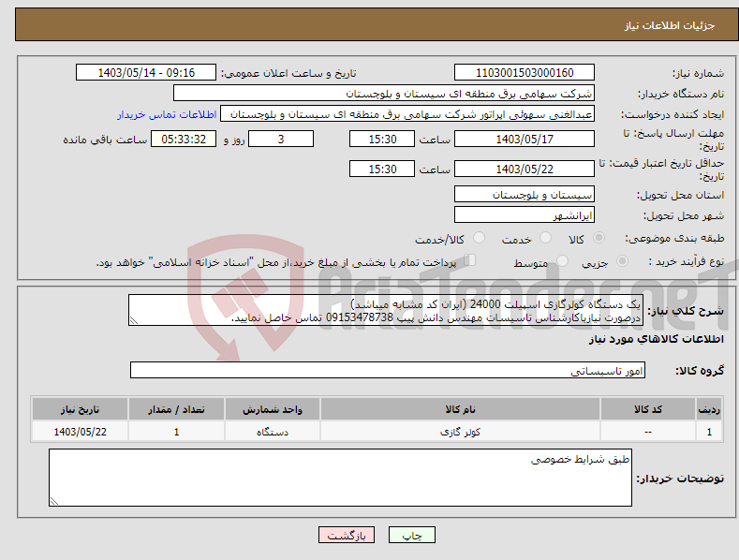Click the remaining time field 05:33:32
This screenshot has height=560, width=739.
click(x=184, y=139)
